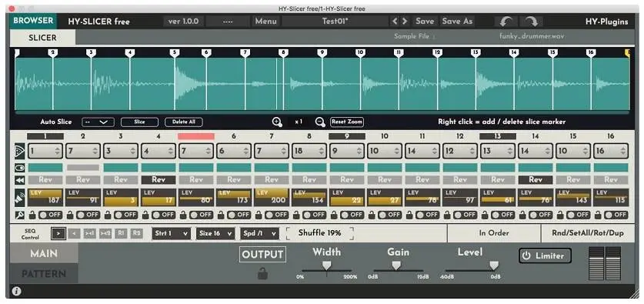644x304 pixels.
Task: Open the Spd /1 dropdown
Action: 259,233
